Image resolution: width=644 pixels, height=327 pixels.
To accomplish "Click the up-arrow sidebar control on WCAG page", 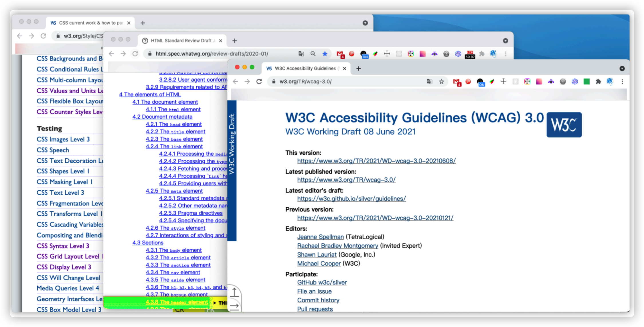I will point(234,292).
